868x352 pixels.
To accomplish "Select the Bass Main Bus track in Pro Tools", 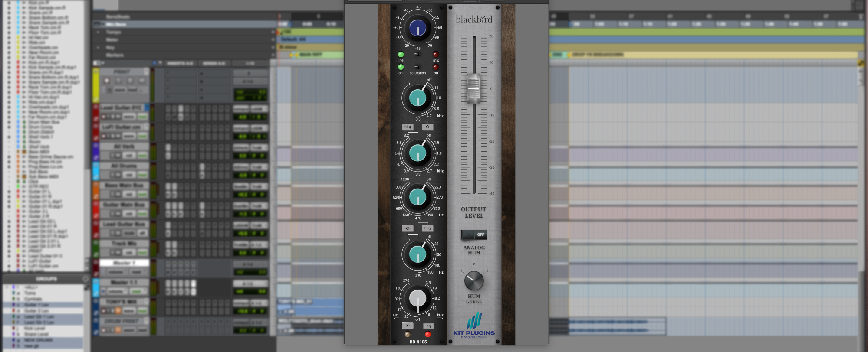I will 124,185.
